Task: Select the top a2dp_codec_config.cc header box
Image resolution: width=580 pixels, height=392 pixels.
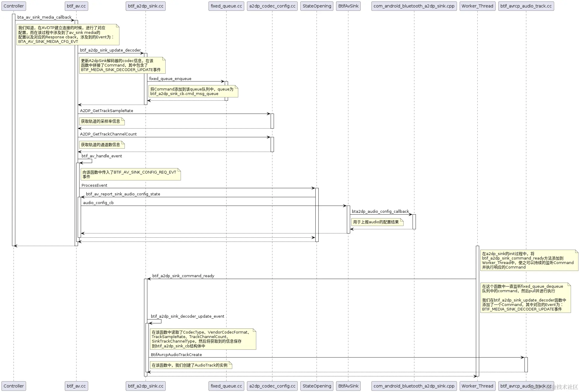Action: tap(272, 6)
